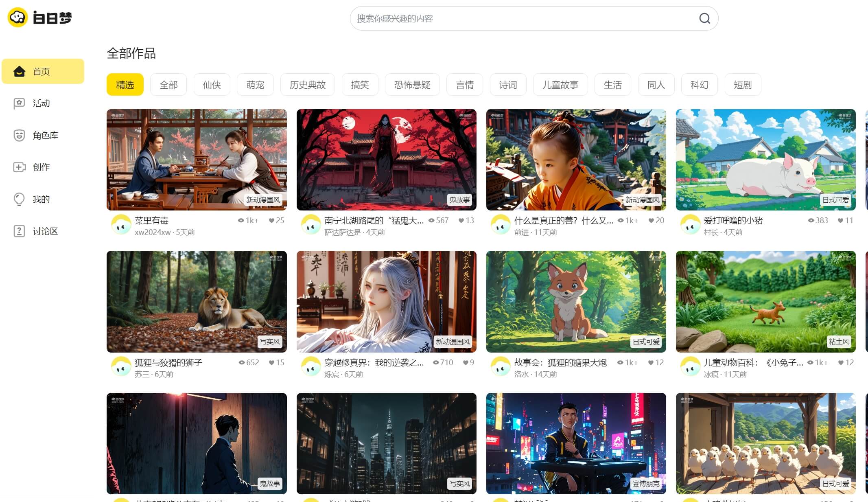Click the search magnifier icon

(x=704, y=18)
